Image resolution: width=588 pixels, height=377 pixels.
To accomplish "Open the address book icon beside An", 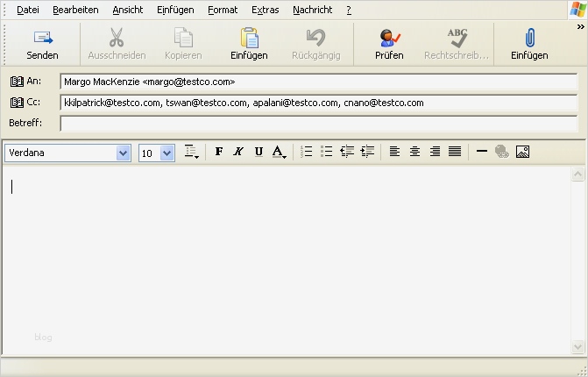I will [x=17, y=82].
